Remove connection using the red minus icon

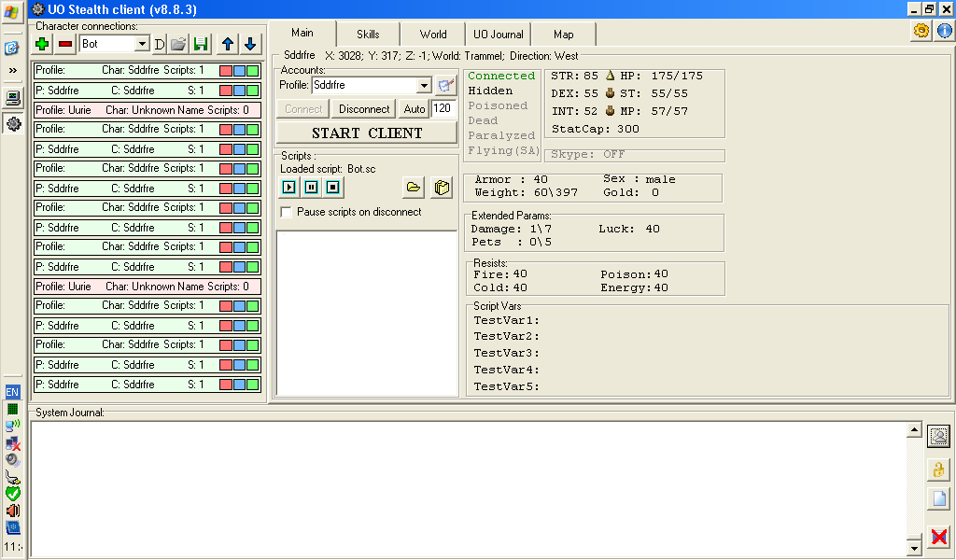[65, 44]
